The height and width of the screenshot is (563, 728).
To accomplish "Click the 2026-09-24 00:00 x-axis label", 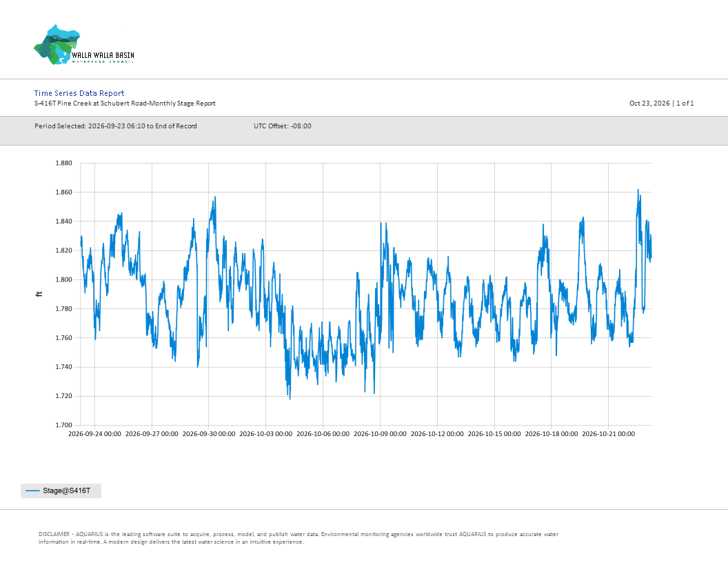I will (x=94, y=434).
